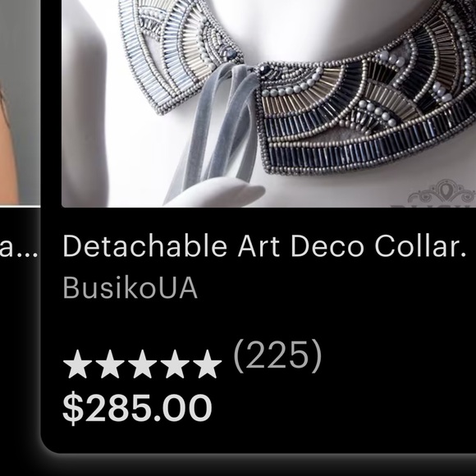Click the dark faceted crystal at collar clasp
The image size is (476, 476).
265,69
